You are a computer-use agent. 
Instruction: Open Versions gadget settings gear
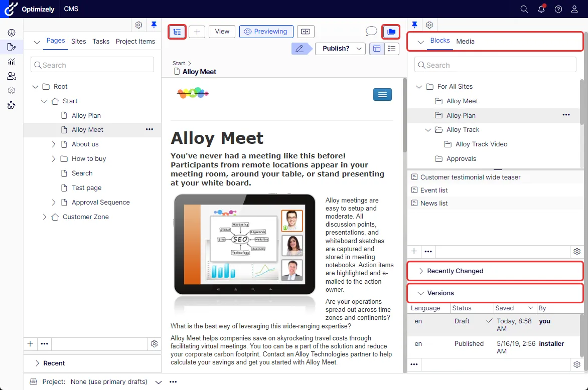577,364
